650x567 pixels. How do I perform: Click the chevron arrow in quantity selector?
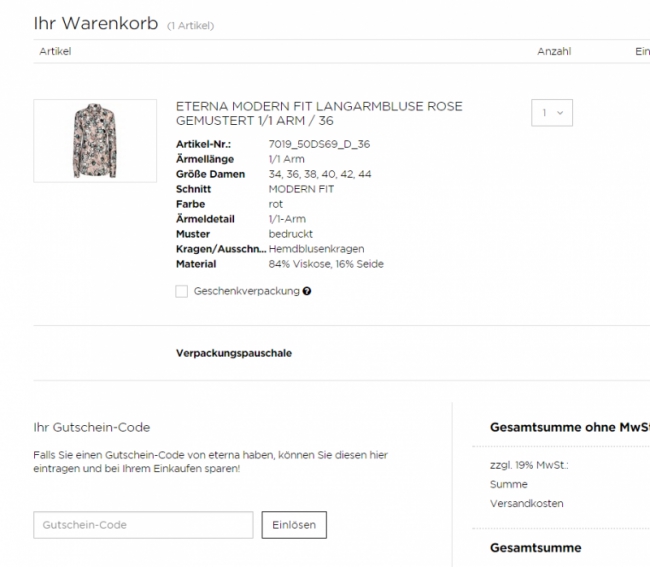[560, 113]
